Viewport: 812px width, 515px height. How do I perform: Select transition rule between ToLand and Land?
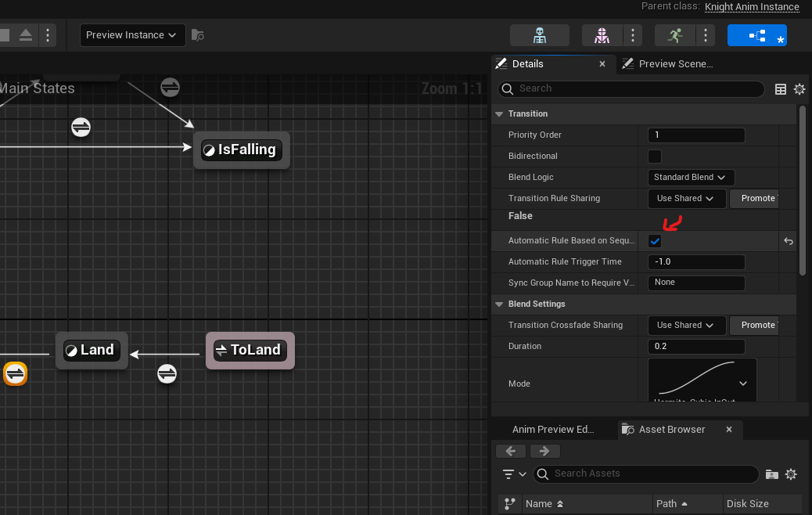(167, 373)
